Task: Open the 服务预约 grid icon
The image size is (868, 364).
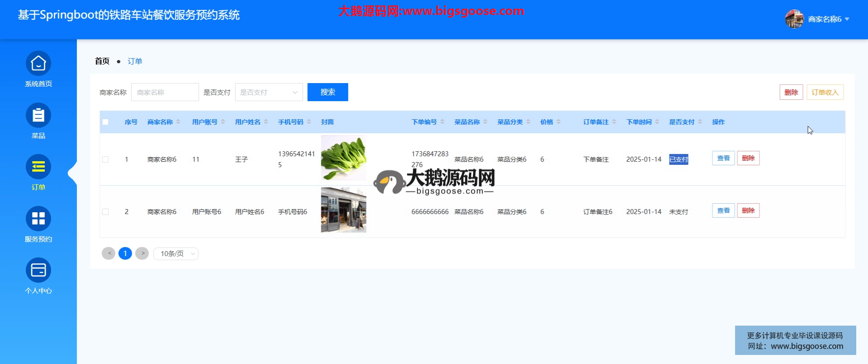Action: click(x=38, y=219)
